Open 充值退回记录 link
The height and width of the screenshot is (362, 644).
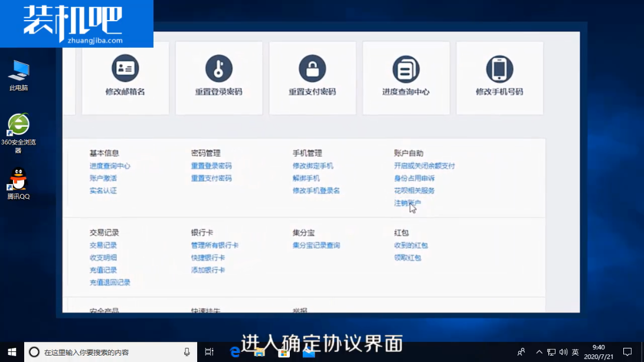pos(110,282)
